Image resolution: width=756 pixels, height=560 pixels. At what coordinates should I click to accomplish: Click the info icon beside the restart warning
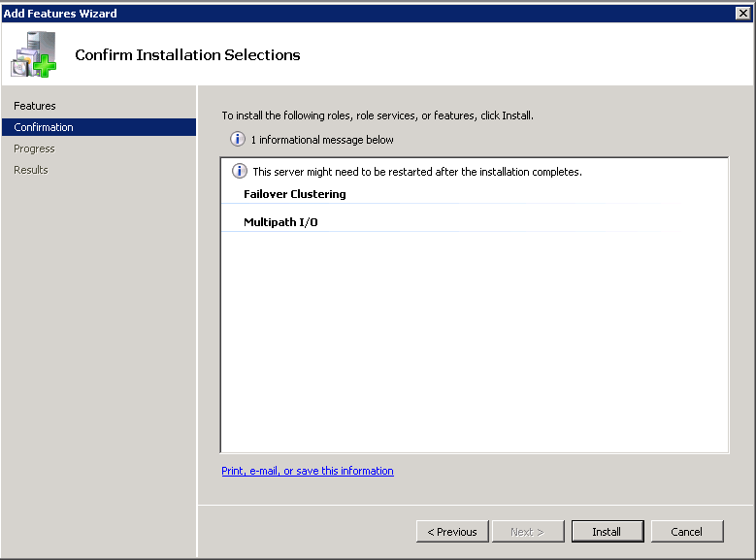[x=240, y=172]
